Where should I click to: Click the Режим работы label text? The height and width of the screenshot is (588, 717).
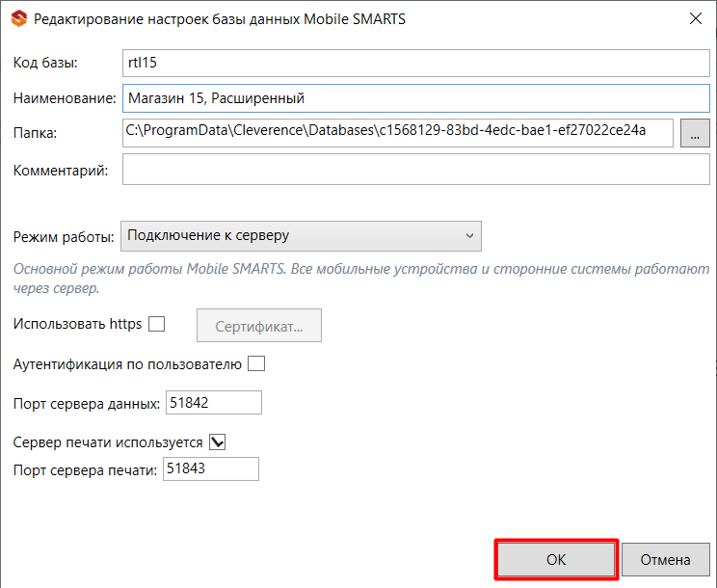tap(63, 237)
